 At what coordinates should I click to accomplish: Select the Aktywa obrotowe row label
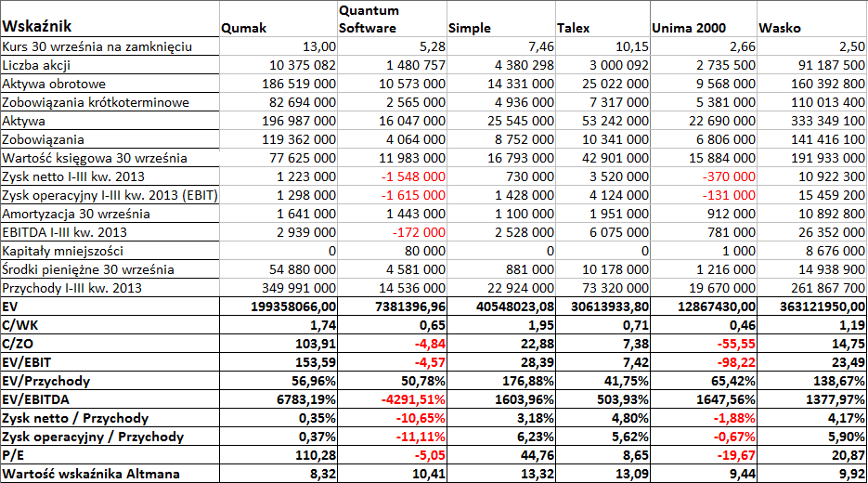tap(54, 85)
